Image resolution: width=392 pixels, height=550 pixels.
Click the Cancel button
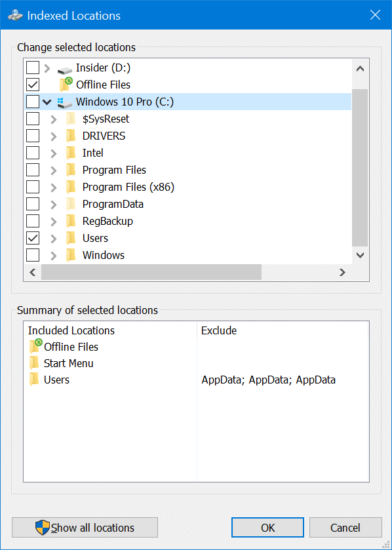(345, 527)
